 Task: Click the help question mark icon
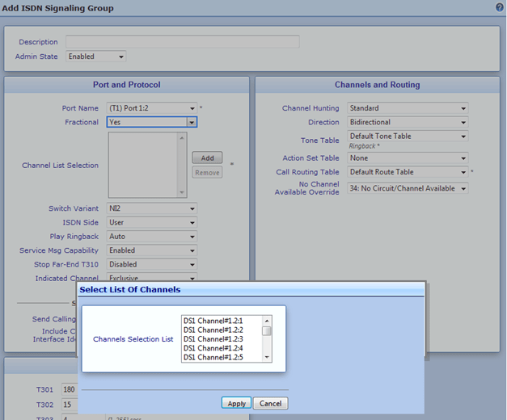click(x=499, y=7)
